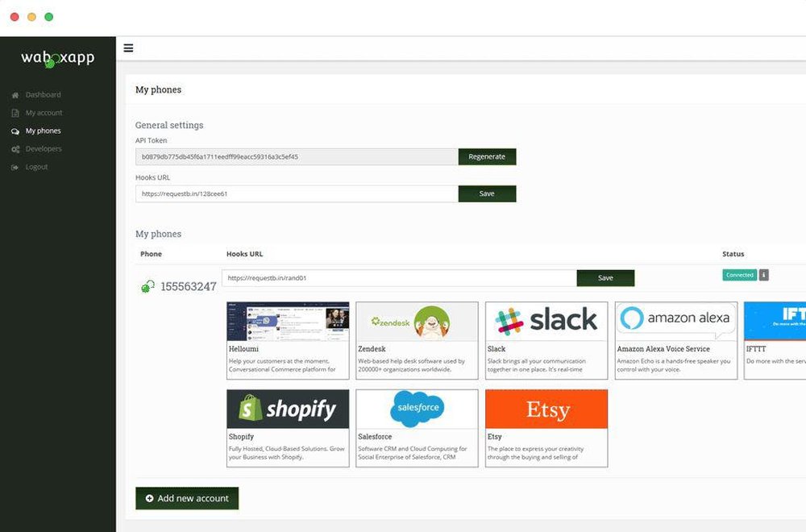Open Developers in the sidebar
The image size is (806, 532).
point(44,148)
